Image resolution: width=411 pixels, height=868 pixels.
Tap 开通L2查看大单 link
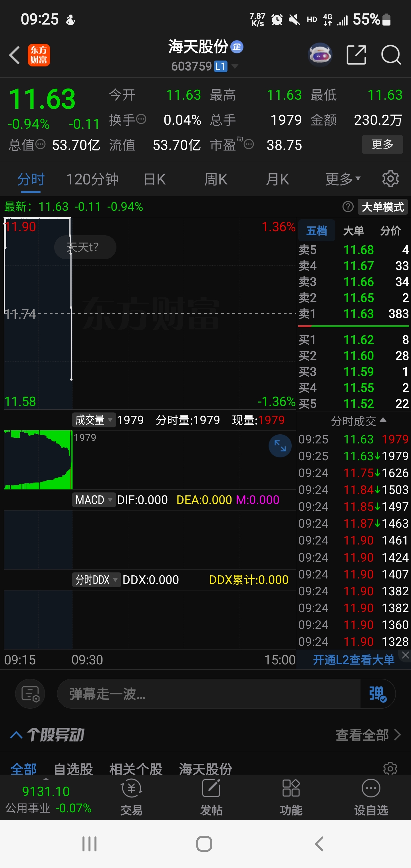click(353, 660)
